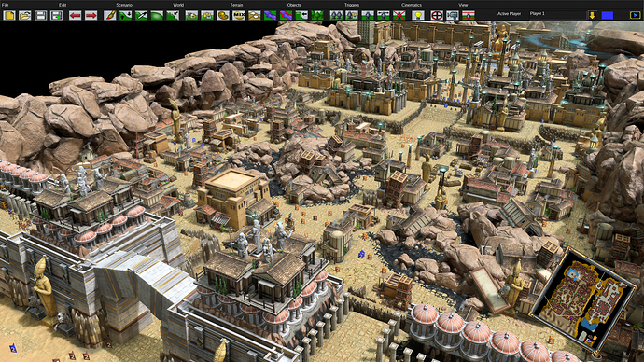This screenshot has height=362, width=644.
Task: Select the smooth green hill terrain tool
Action: point(157,16)
